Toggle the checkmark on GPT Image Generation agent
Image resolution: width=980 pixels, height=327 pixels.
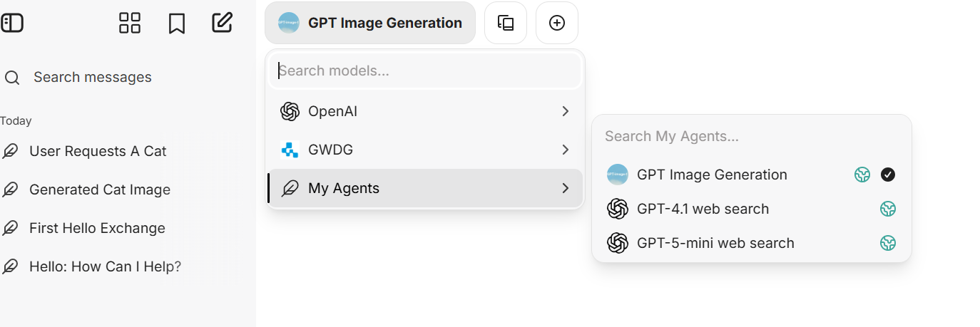887,175
